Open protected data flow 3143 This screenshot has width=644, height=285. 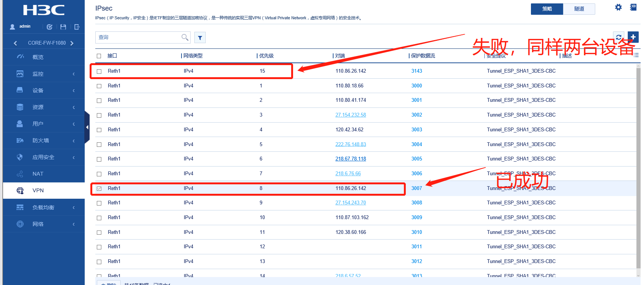pyautogui.click(x=417, y=71)
